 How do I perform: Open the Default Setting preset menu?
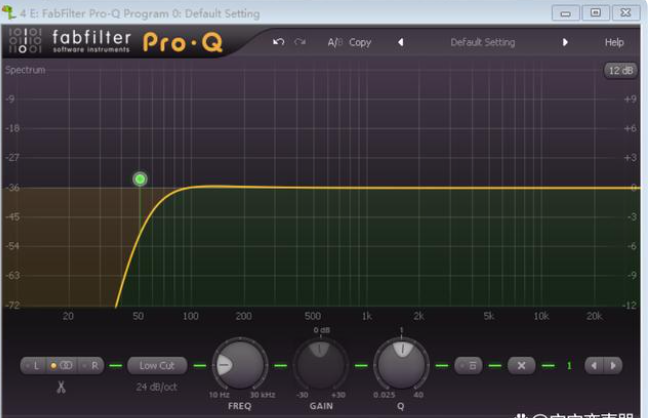click(483, 42)
